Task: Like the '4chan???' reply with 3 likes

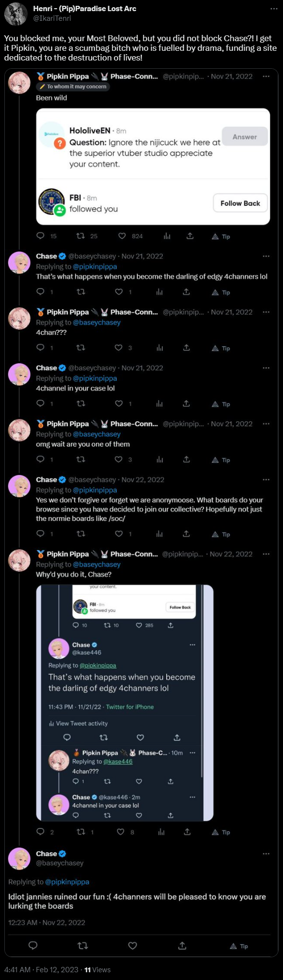Action: pyautogui.click(x=118, y=348)
